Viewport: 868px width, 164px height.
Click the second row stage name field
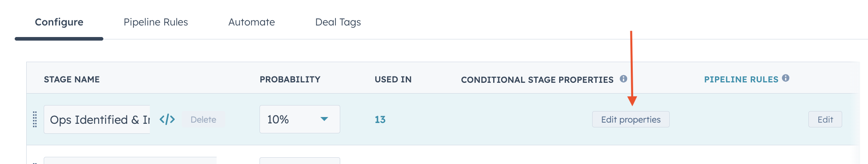click(x=130, y=160)
